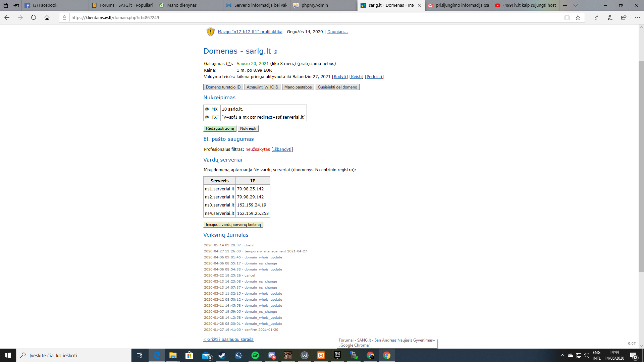Image resolution: width=644 pixels, height=362 pixels.
Task: Open the Išbandyti link
Action: [x=282, y=149]
